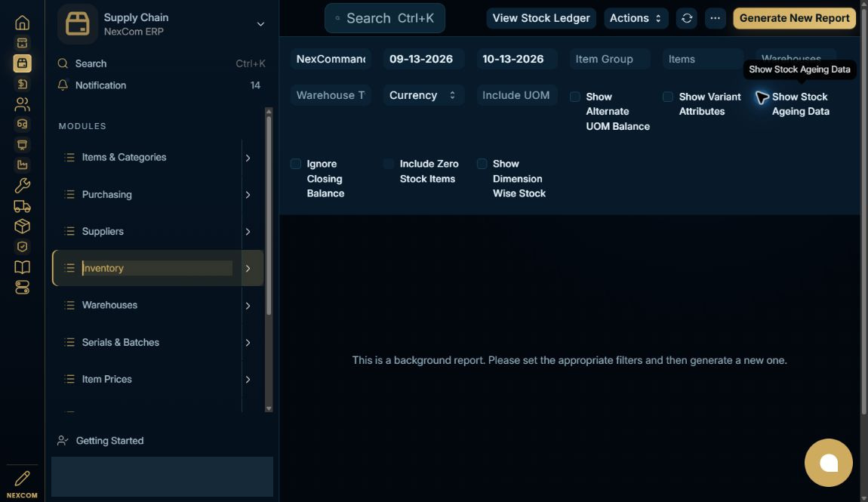Image resolution: width=868 pixels, height=502 pixels.
Task: Open the three-dots more options menu
Action: [x=716, y=18]
